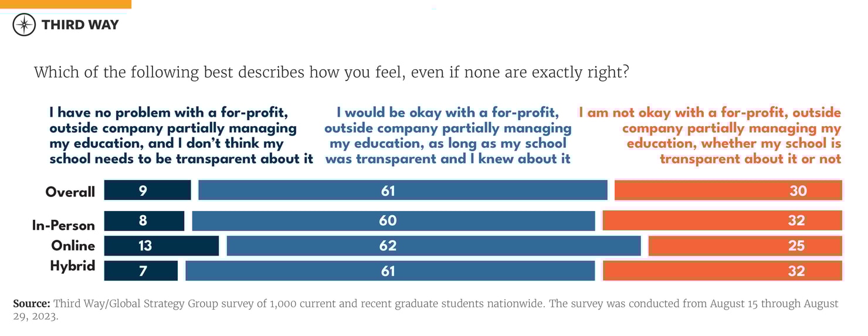
Task: Click the Overall row label
Action: [70, 192]
